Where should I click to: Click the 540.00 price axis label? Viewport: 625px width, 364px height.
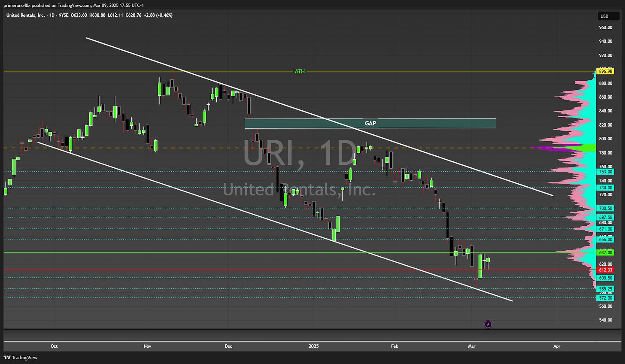pyautogui.click(x=605, y=320)
